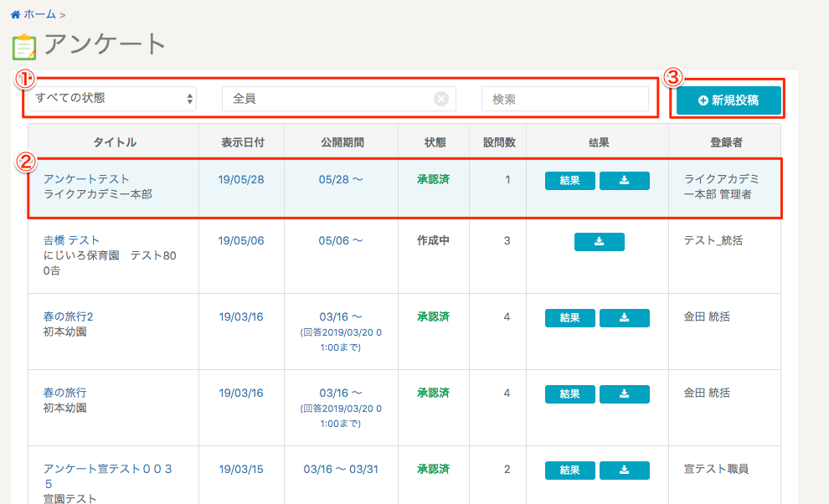View 結果 for アンケートテスト survey
This screenshot has width=829, height=504.
(569, 181)
